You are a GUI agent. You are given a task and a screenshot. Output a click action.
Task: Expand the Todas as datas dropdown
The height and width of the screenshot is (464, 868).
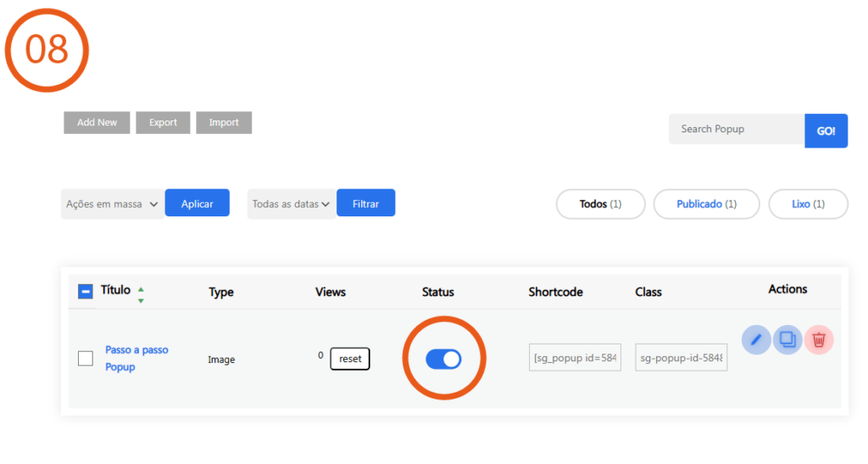tap(291, 204)
